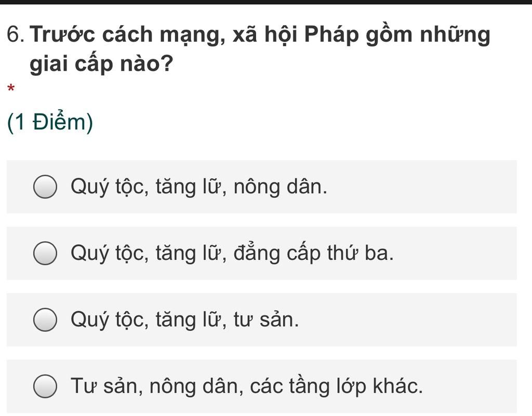
Task: Click the answer text "Quý tộc, tăng lữ, đẳng cấp thứ ba."
Action: (x=232, y=254)
